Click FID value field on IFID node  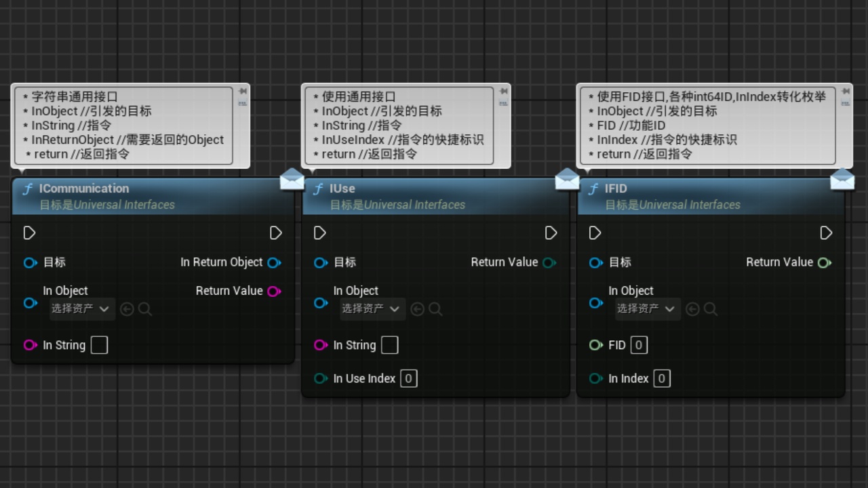638,345
